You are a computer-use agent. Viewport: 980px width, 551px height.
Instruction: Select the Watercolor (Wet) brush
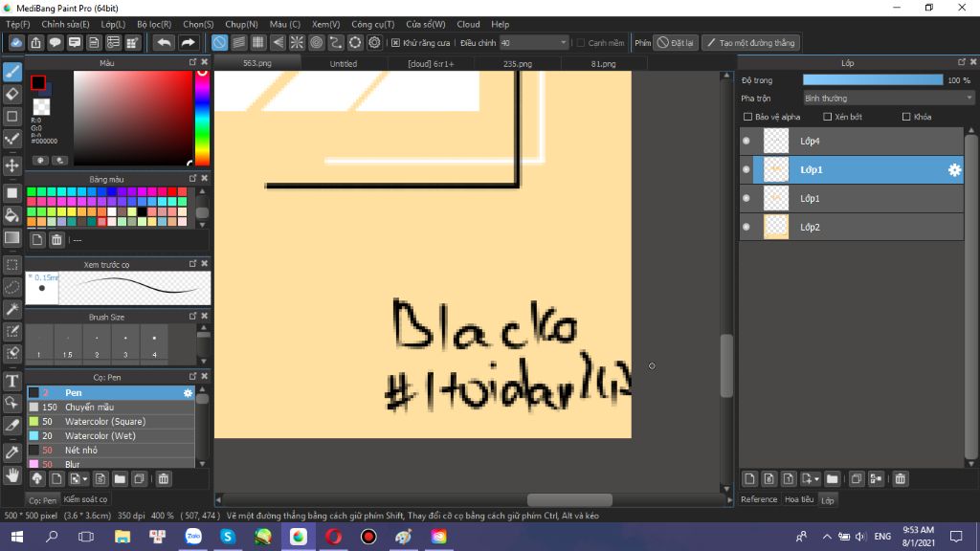pos(111,435)
